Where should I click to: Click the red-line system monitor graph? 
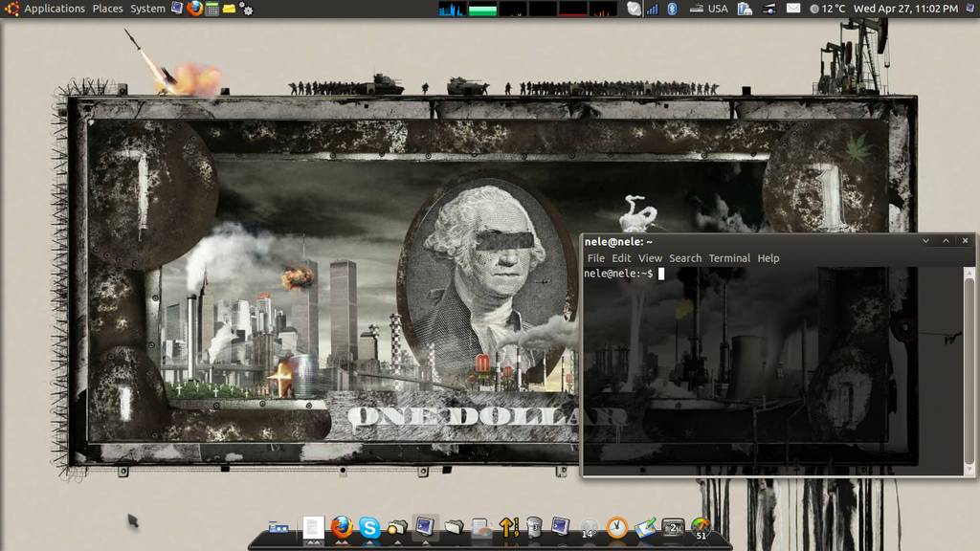(x=572, y=9)
